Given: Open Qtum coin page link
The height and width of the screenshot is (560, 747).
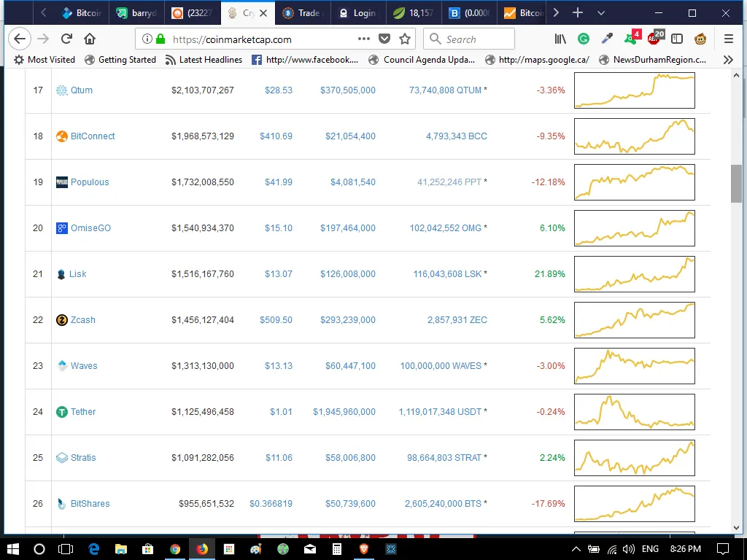Looking at the screenshot, I should pyautogui.click(x=82, y=90).
